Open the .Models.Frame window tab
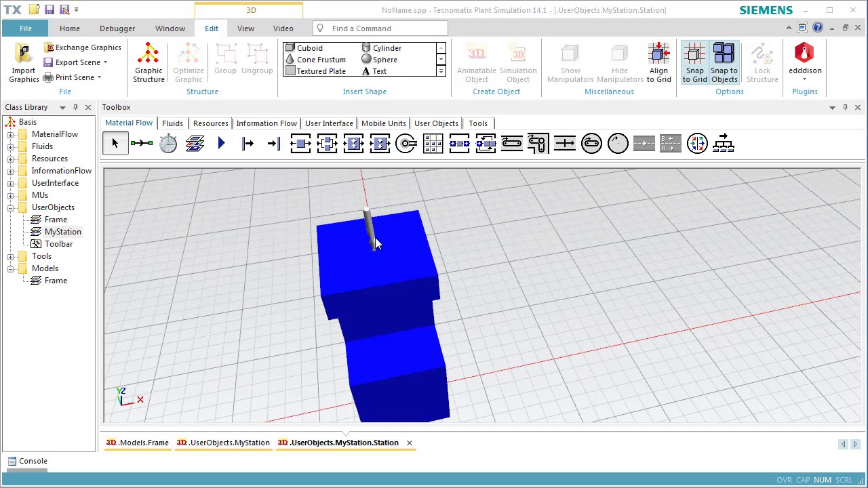The width and height of the screenshot is (868, 488). 137,443
